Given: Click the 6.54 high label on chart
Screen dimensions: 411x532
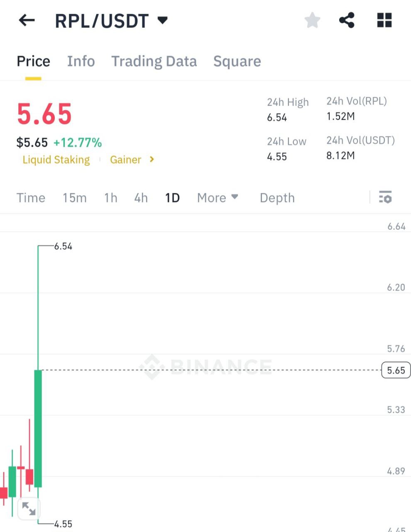Looking at the screenshot, I should (63, 246).
